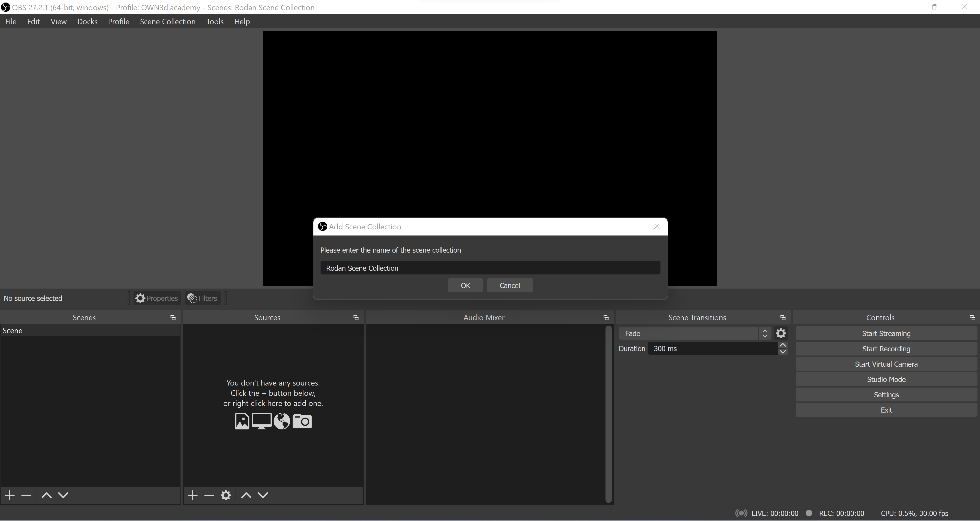This screenshot has height=521, width=980.
Task: Edit the Rodan Scene Collection name input
Action: [x=490, y=268]
